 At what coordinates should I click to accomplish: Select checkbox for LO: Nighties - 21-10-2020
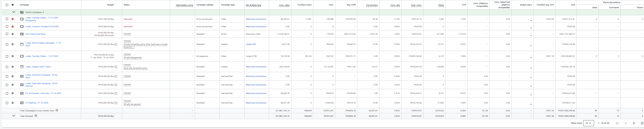(x=7, y=103)
